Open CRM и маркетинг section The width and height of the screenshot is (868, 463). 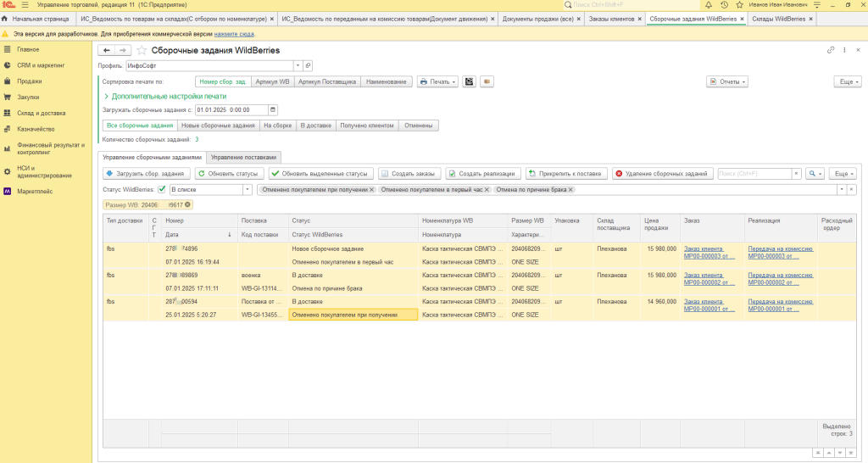click(x=41, y=65)
